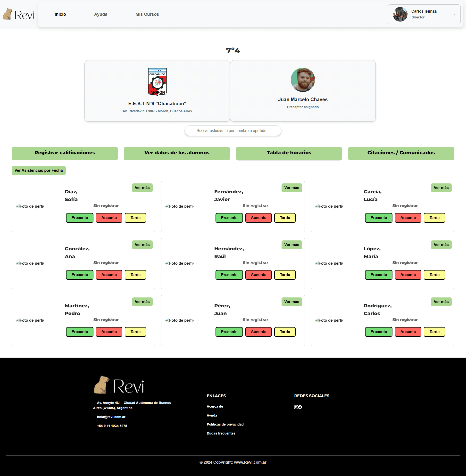Mark Carlos Rodríguez as Tarde
This screenshot has height=476, width=466.
[x=434, y=332]
